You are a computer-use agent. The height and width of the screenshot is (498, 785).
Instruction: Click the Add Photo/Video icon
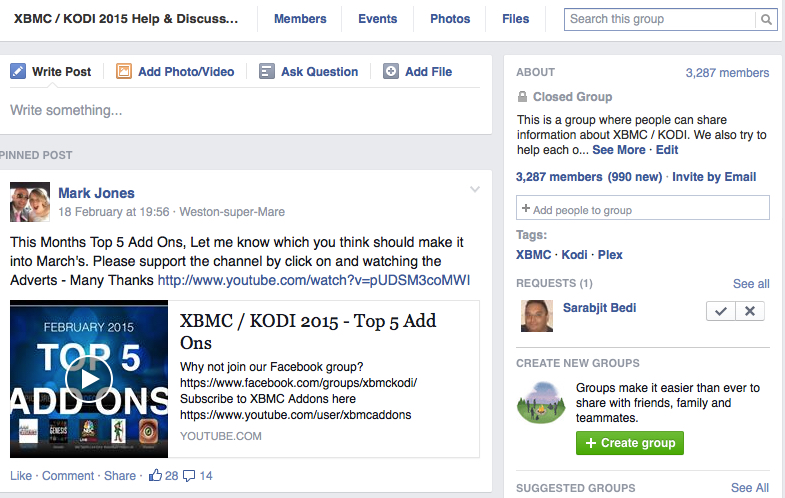124,71
